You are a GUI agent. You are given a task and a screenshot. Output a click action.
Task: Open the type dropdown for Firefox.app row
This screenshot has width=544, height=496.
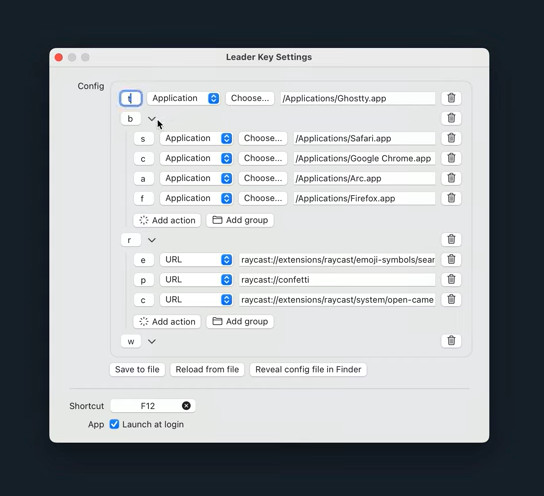196,198
